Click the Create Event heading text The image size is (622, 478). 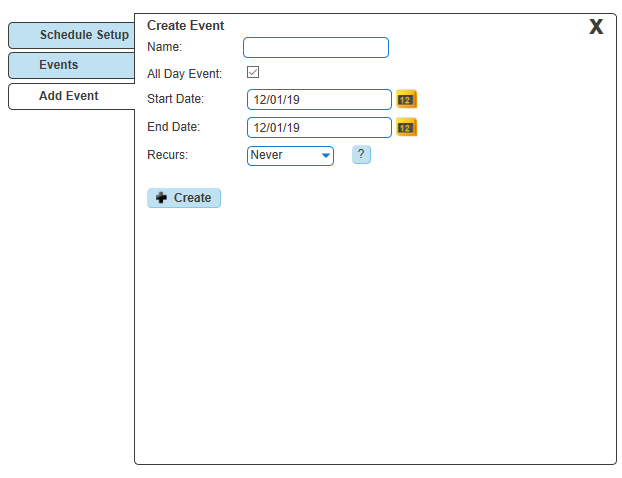(185, 25)
